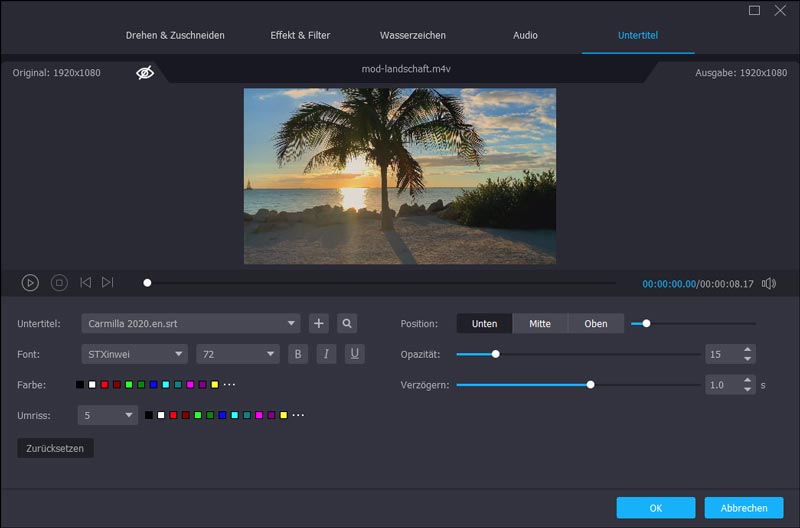Click the Zurücksetzen button
Screen dimensions: 800x528
tap(55, 448)
